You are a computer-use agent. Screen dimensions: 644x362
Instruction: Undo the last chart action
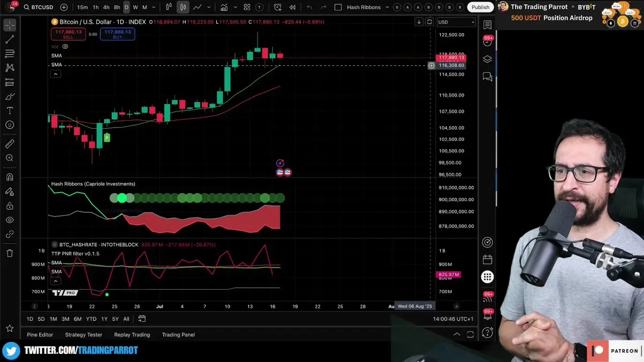click(x=310, y=8)
